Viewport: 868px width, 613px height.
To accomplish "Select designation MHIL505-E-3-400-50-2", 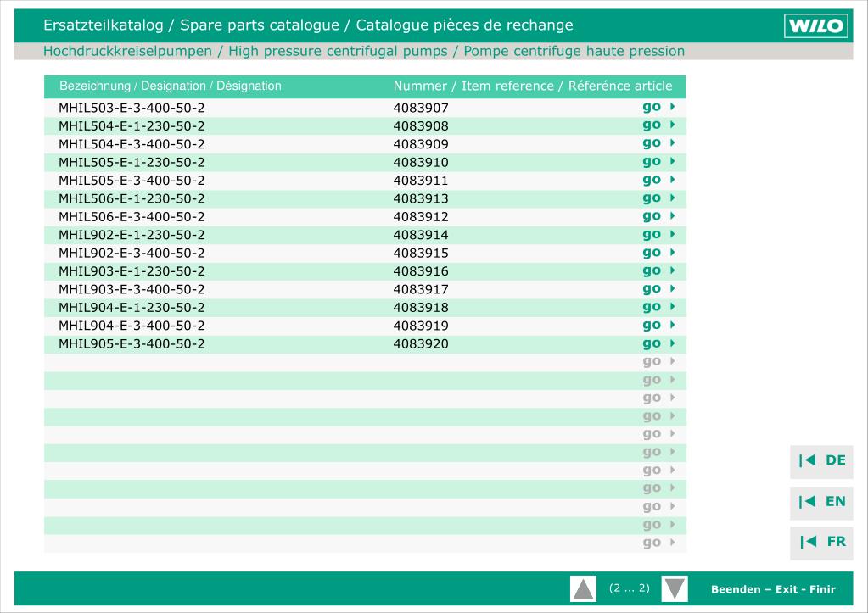I will 132,181.
